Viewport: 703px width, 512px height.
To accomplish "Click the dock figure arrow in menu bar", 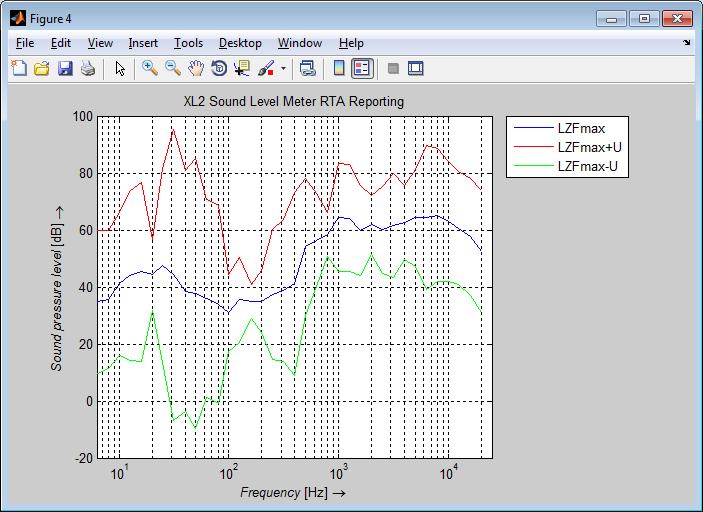I will [686, 43].
